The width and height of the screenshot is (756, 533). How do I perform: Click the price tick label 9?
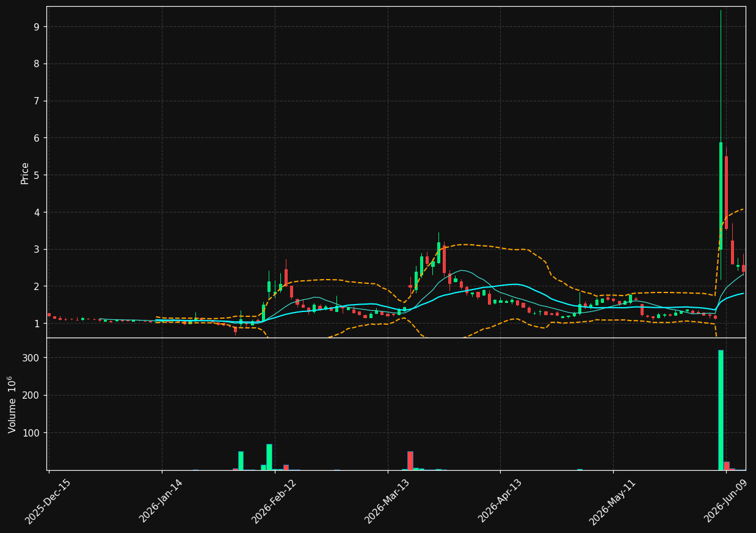coord(36,27)
